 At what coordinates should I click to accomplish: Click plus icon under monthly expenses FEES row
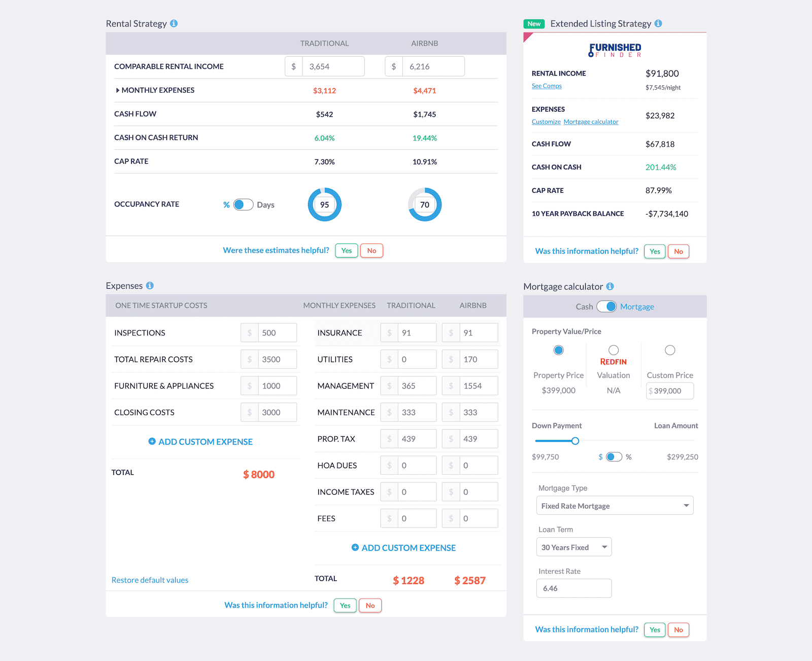click(355, 547)
